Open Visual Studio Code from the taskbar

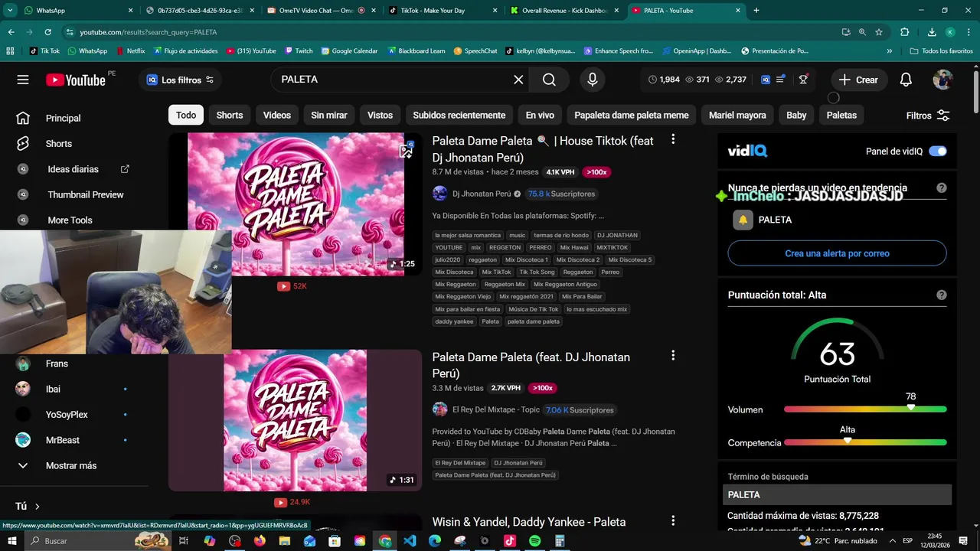coord(410,541)
